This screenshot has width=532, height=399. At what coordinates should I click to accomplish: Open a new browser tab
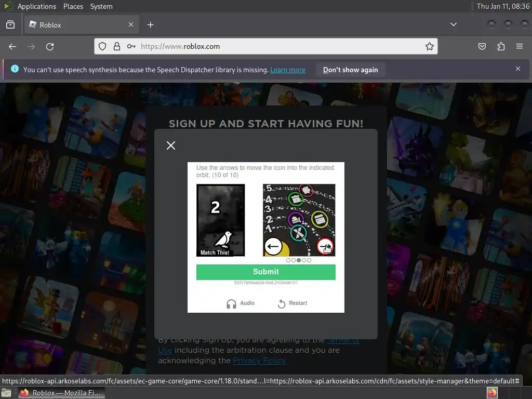click(150, 25)
